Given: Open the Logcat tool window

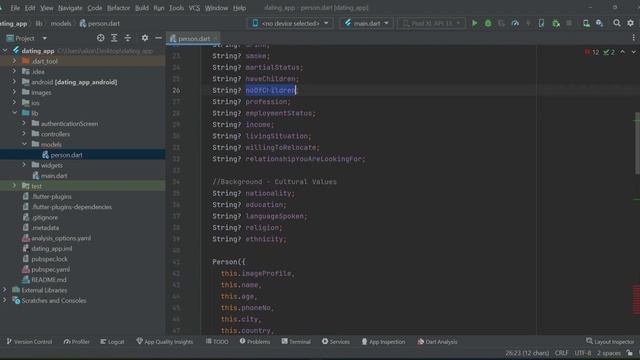Looking at the screenshot, I should coord(112,342).
